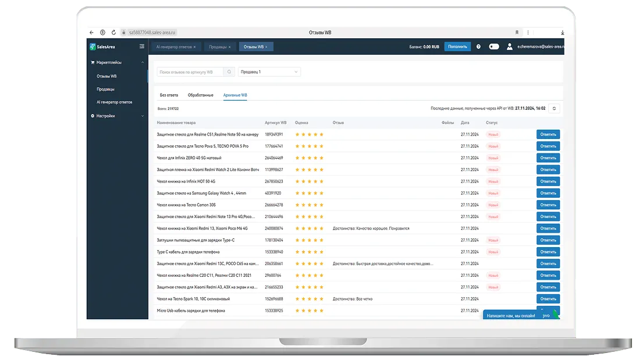Viewport: 643px width, 364px height.
Task: Click review text 'Достоинства: Все четко'
Action: (353, 299)
